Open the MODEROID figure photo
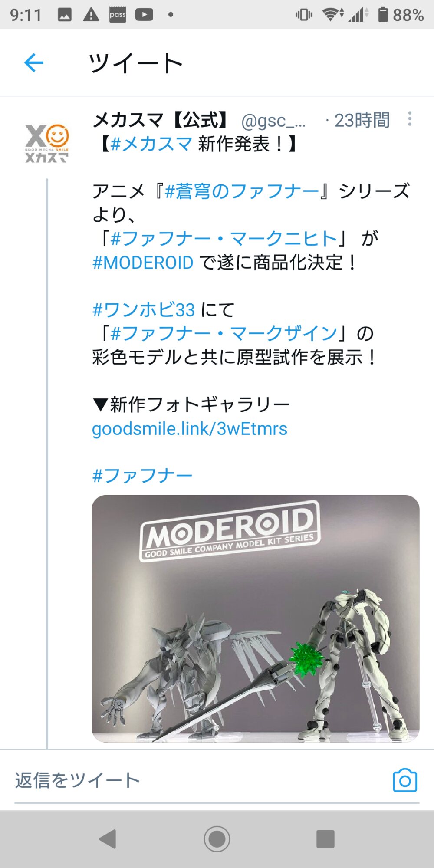Screen dimensions: 434x868 256,619
